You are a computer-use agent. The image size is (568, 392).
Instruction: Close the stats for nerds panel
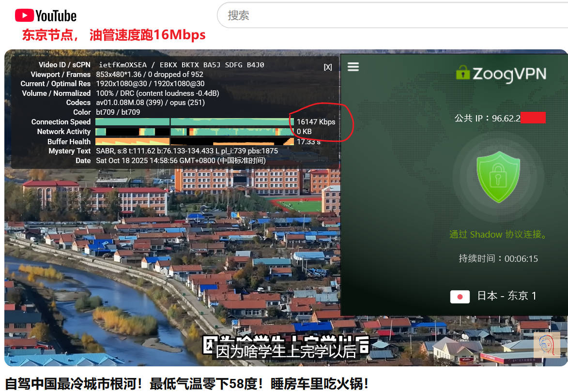pyautogui.click(x=328, y=67)
